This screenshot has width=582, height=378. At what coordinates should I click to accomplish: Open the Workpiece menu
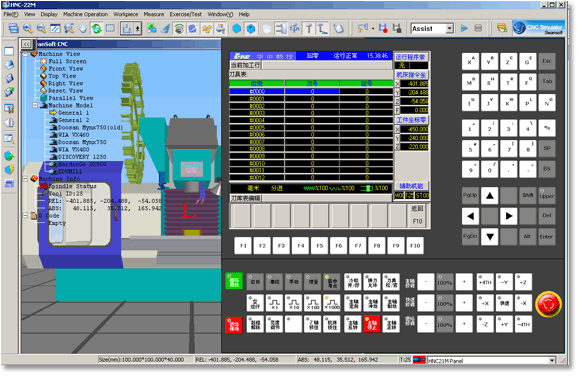click(125, 14)
